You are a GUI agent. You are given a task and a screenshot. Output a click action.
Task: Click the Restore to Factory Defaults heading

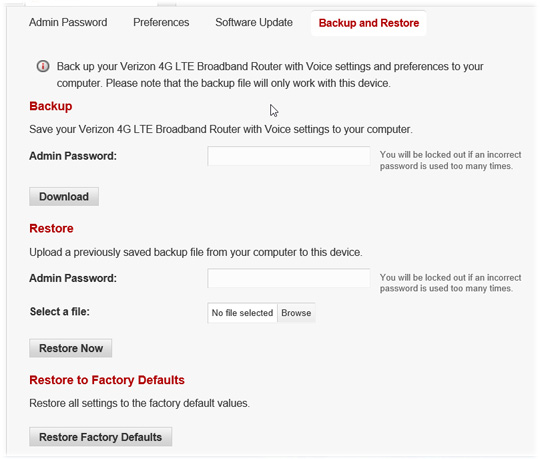(107, 380)
